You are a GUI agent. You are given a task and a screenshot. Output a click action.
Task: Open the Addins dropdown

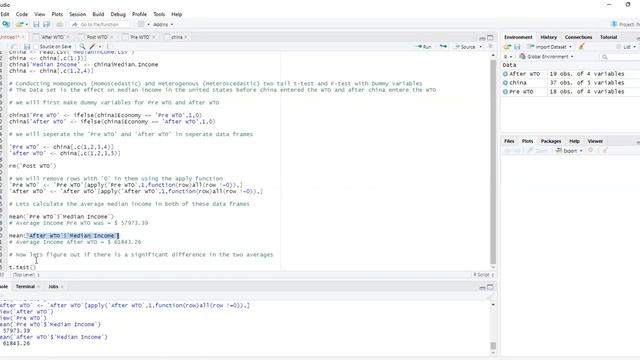point(163,24)
